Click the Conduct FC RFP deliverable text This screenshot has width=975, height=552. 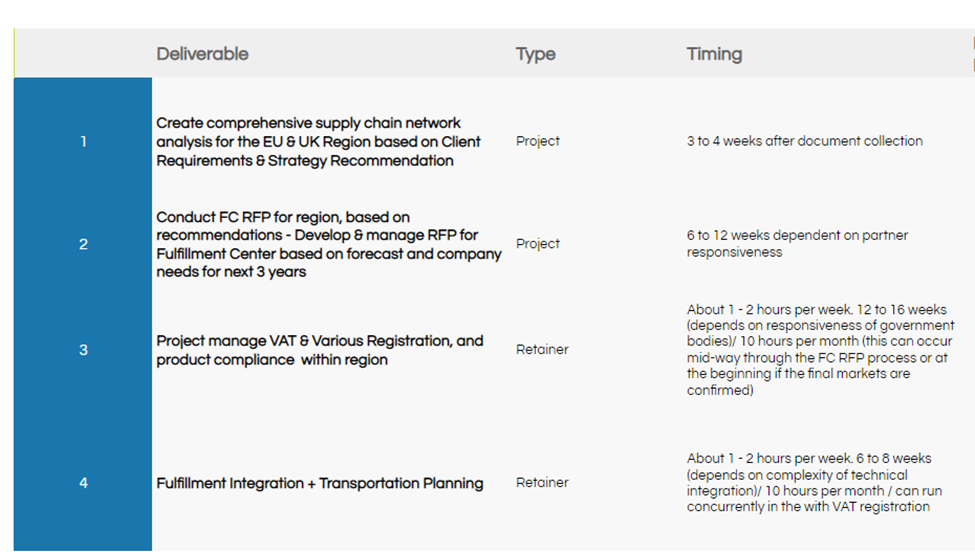point(328,244)
